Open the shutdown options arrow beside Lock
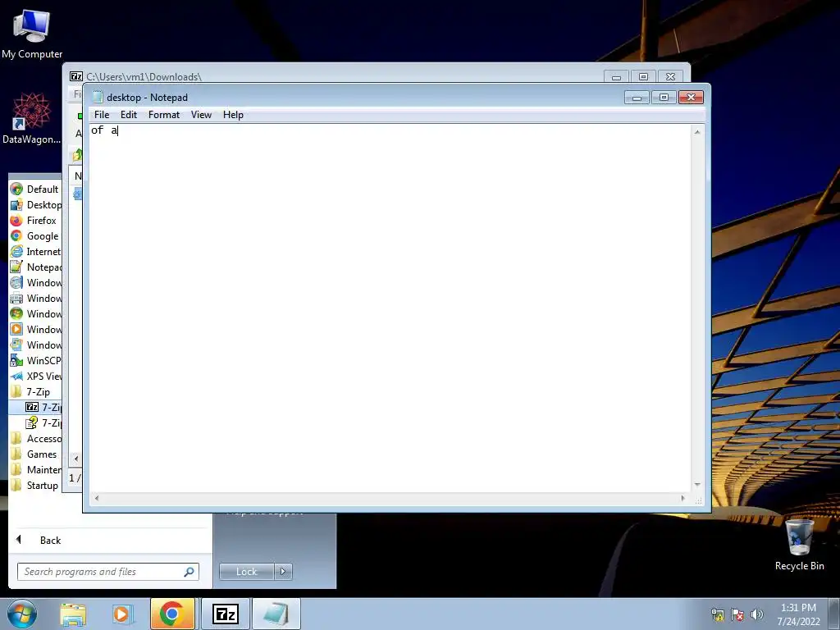 click(283, 572)
